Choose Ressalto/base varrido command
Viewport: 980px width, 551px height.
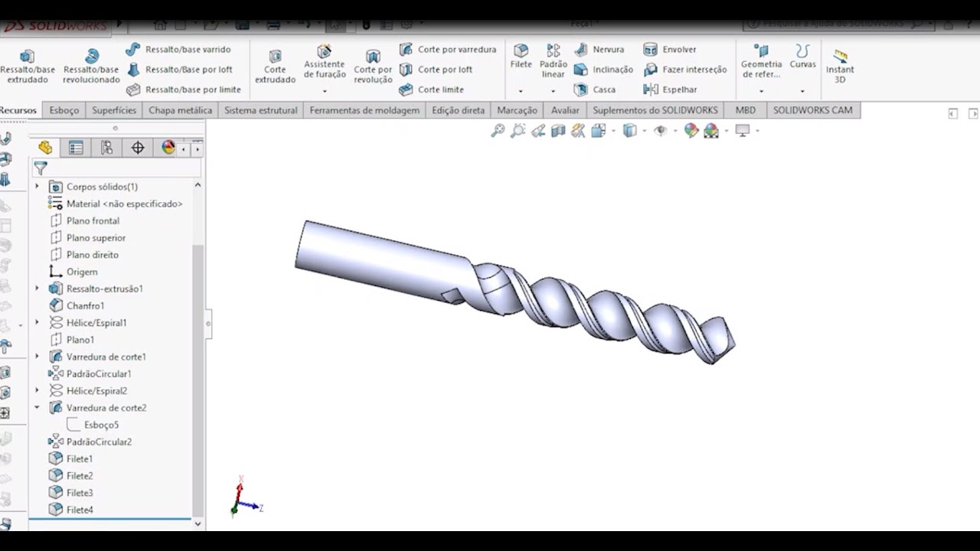(x=178, y=50)
